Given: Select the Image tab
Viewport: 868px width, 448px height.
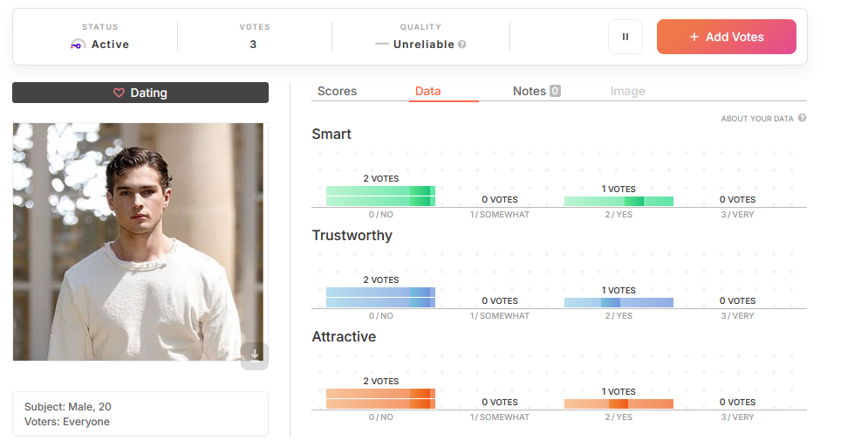Looking at the screenshot, I should (628, 91).
